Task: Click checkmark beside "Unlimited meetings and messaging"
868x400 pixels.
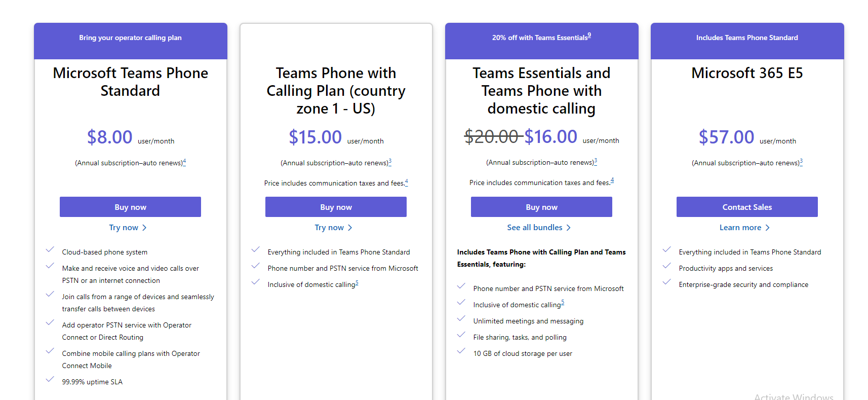Action: tap(461, 318)
